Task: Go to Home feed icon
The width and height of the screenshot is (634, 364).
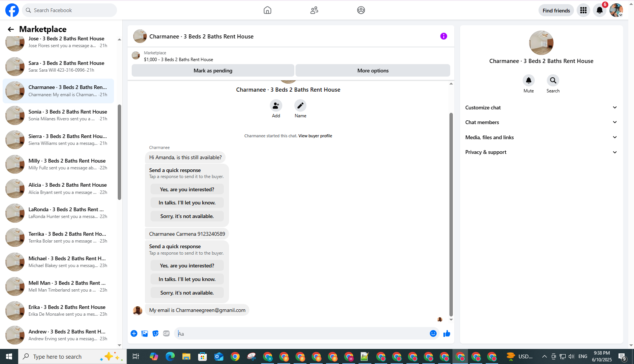Action: (267, 10)
